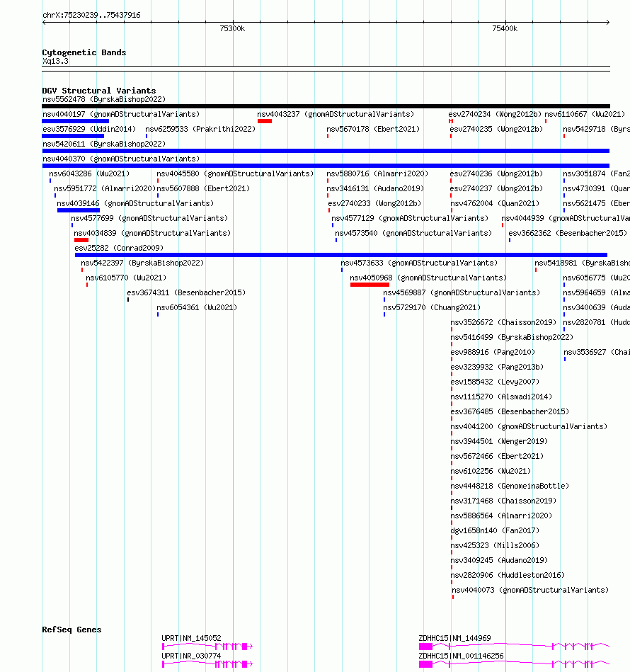The width and height of the screenshot is (630, 672).
Task: Open nsv4569887 (gnomADStructuralVariants)
Action: pyautogui.click(x=462, y=292)
